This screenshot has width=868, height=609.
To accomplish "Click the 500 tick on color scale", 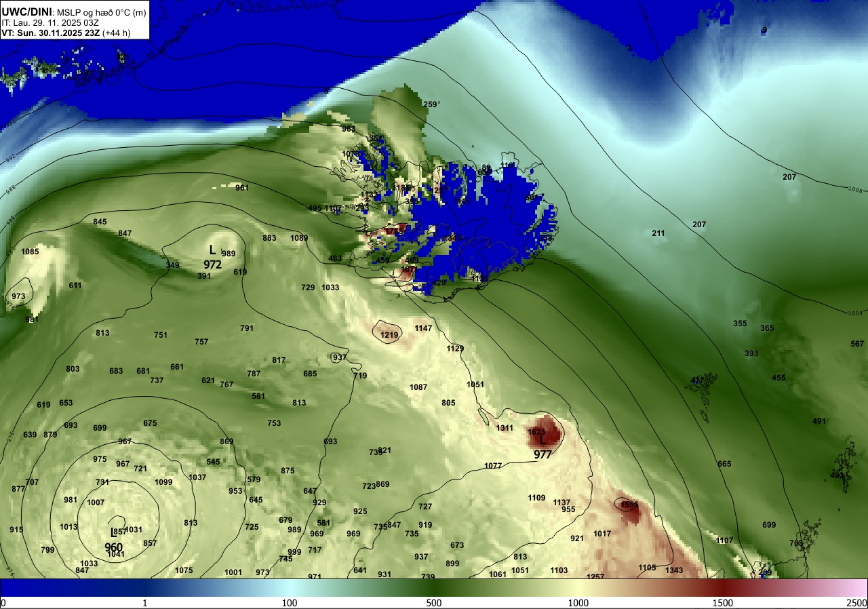I will pos(434,603).
